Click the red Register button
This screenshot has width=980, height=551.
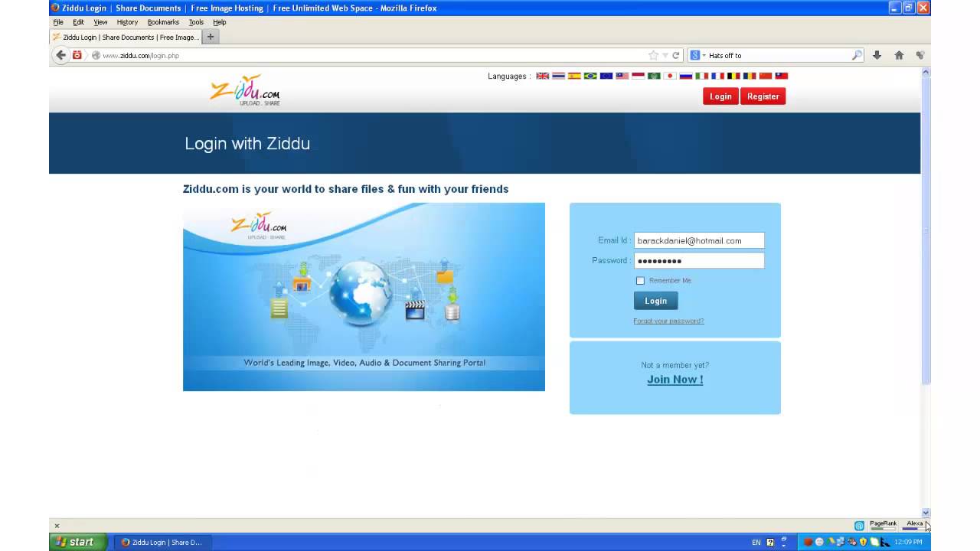(x=763, y=96)
